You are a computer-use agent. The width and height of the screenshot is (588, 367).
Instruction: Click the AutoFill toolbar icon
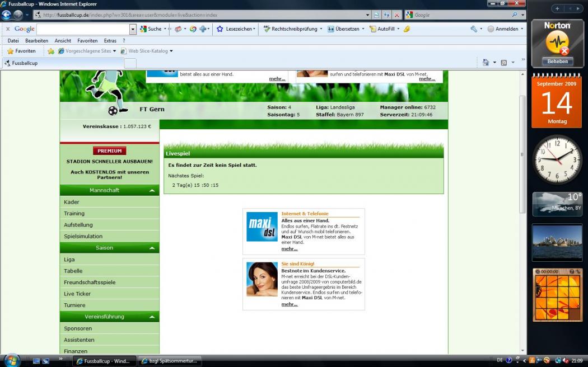coord(373,29)
